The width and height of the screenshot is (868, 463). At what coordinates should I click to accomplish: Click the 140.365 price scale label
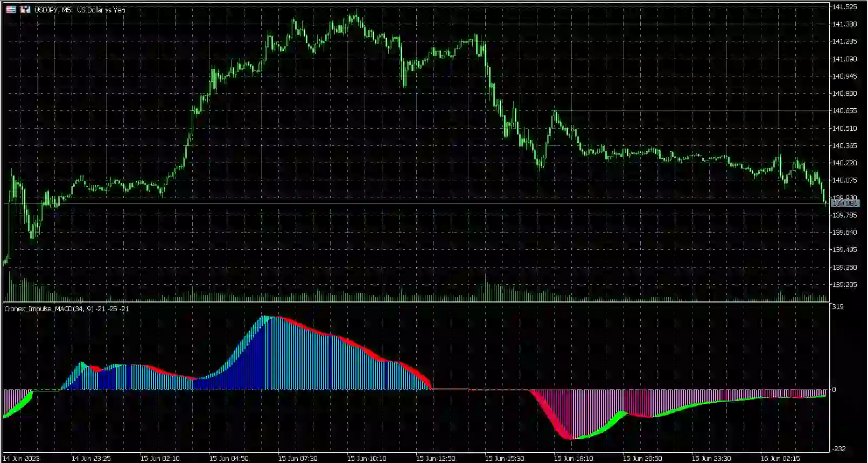(x=844, y=146)
